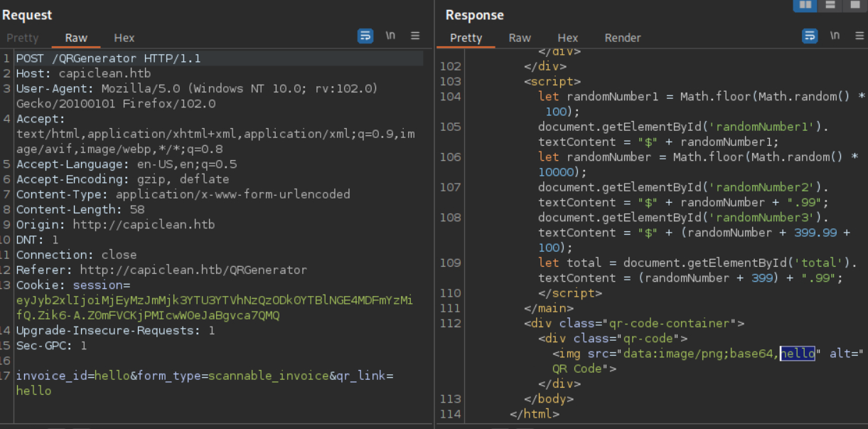Toggle non-printable characters in Request panel

coord(390,36)
